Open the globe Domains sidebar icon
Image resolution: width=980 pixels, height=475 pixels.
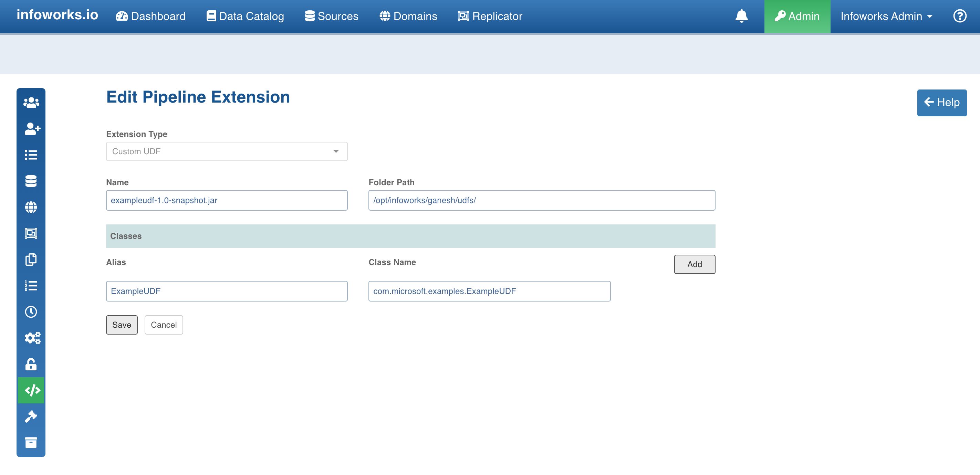(31, 207)
